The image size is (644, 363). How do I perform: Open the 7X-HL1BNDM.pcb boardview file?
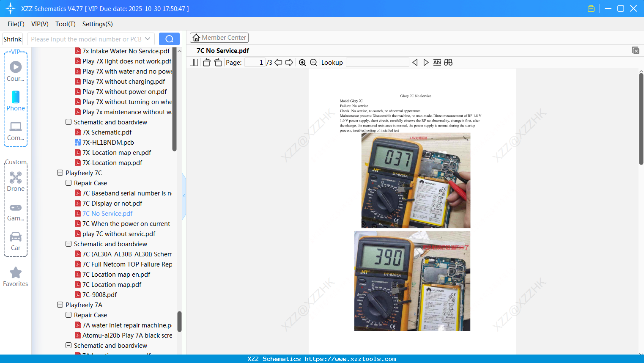(104, 143)
